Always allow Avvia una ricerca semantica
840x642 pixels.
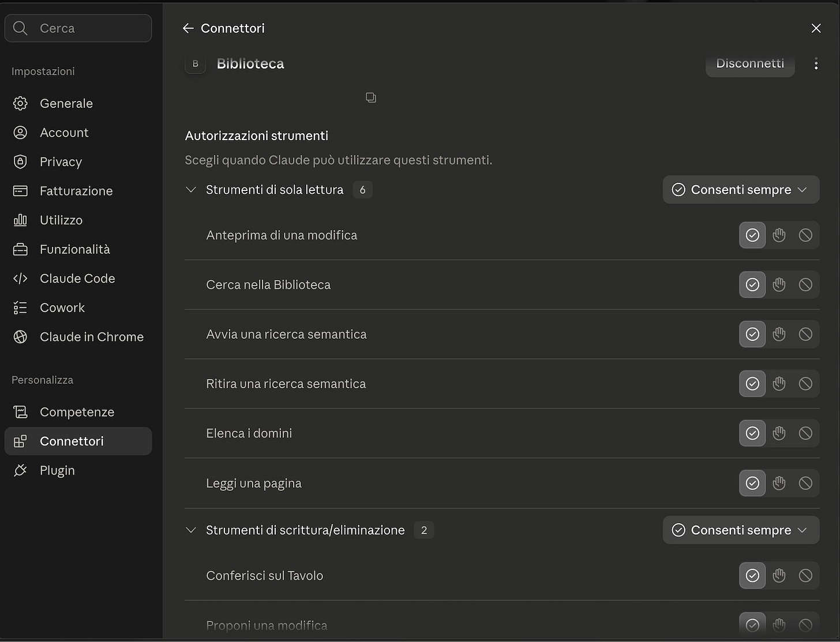752,334
